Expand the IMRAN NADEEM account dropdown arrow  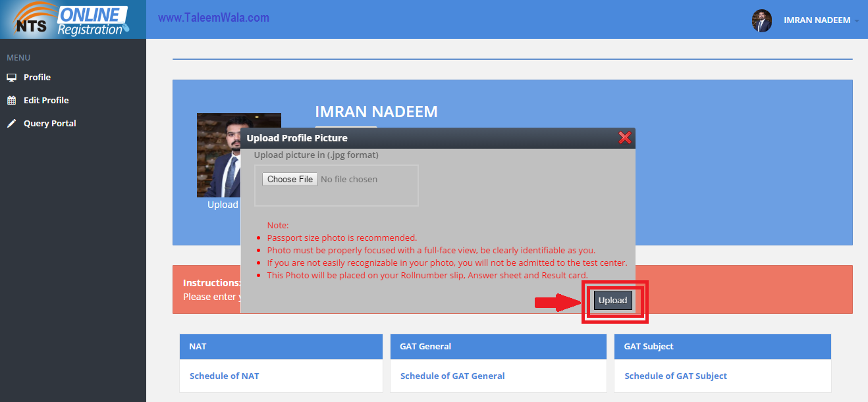pyautogui.click(x=857, y=21)
